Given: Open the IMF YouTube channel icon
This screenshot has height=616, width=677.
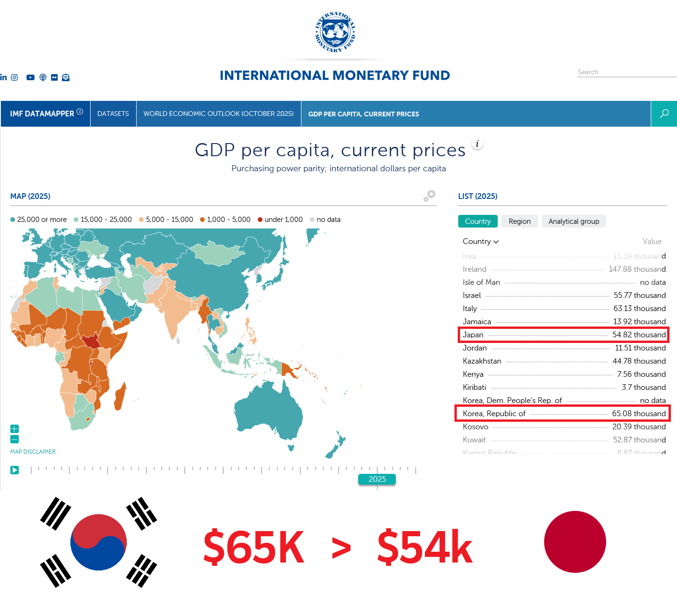Looking at the screenshot, I should click(x=31, y=77).
